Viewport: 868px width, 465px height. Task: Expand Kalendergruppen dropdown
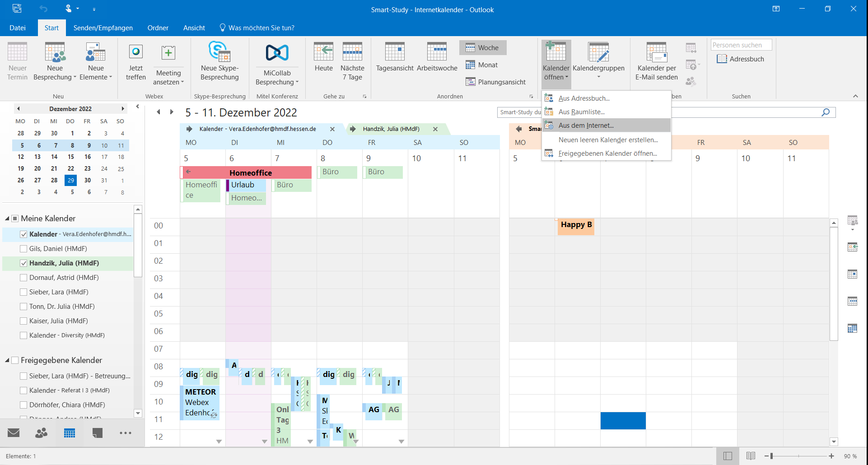tap(598, 61)
